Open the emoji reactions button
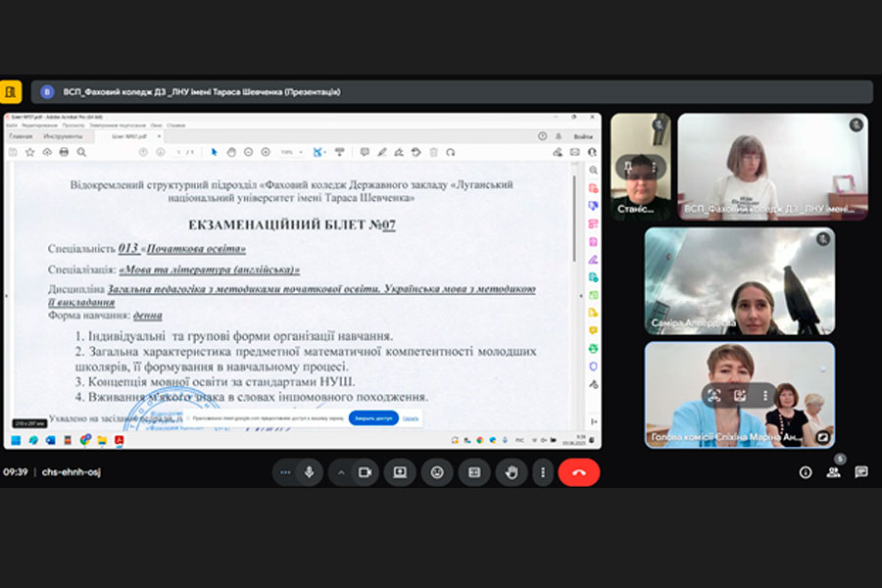Viewport: 882px width, 588px height. pyautogui.click(x=437, y=472)
